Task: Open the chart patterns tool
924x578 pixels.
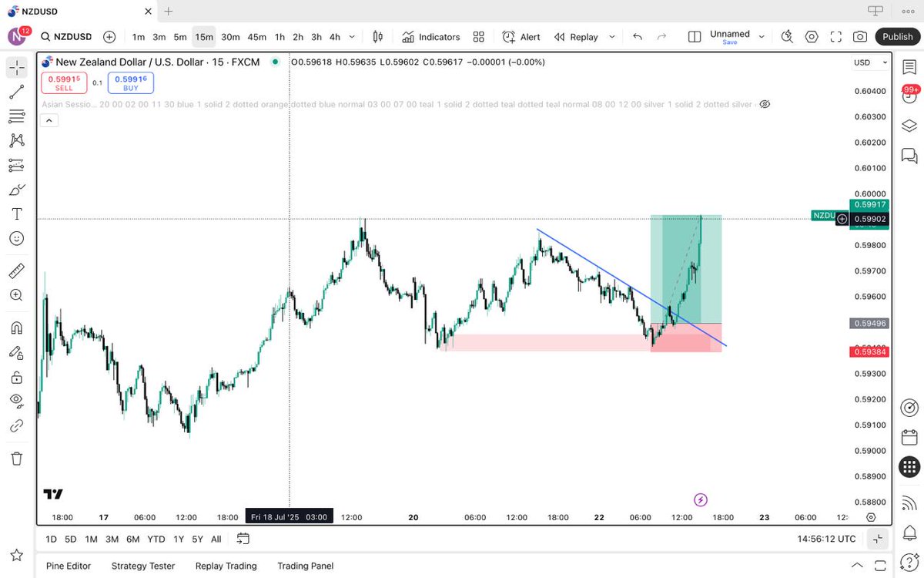Action: (16, 140)
